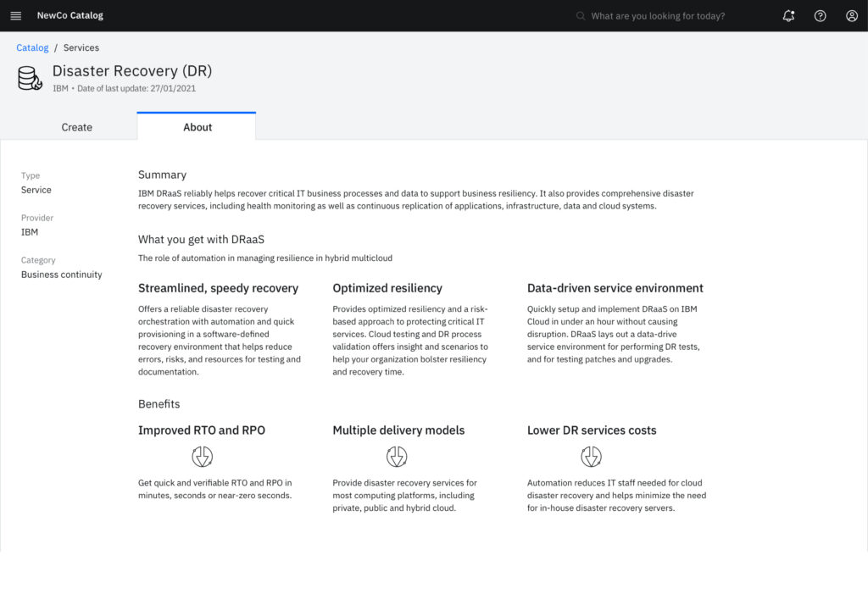Go to the Catalog breadcrumb link
The image size is (868, 616).
[32, 47]
